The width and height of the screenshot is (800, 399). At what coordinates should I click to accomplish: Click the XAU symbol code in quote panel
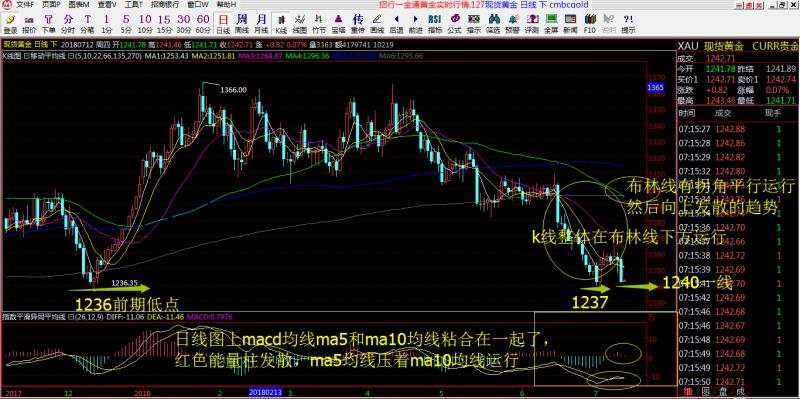(x=688, y=47)
